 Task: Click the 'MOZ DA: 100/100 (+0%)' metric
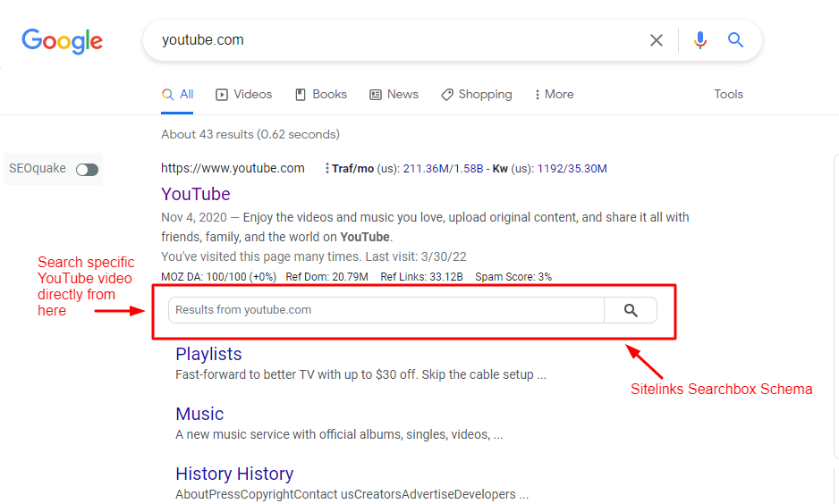click(x=219, y=277)
